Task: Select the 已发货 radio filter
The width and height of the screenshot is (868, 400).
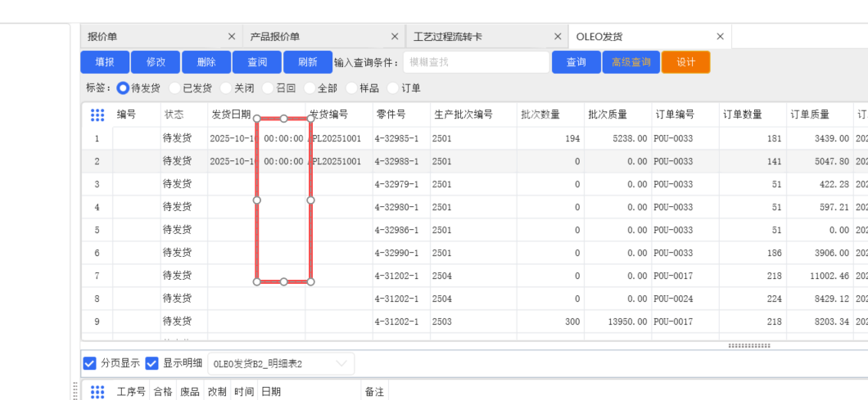Action: [x=175, y=88]
